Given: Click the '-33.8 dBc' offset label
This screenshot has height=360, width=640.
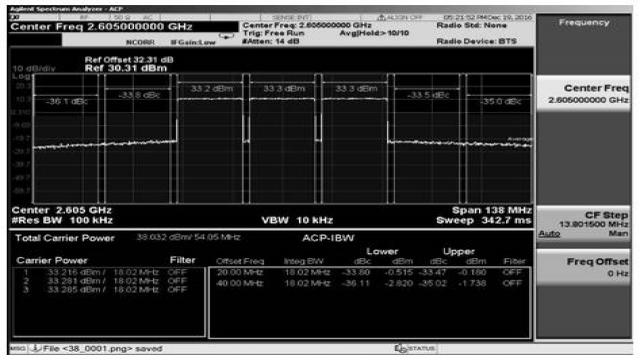Looking at the screenshot, I should tap(139, 95).
